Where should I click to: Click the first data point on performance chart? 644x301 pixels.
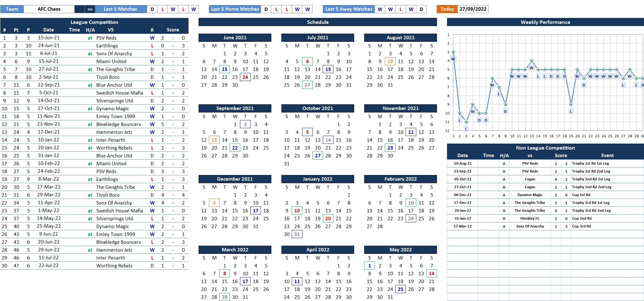[453, 52]
